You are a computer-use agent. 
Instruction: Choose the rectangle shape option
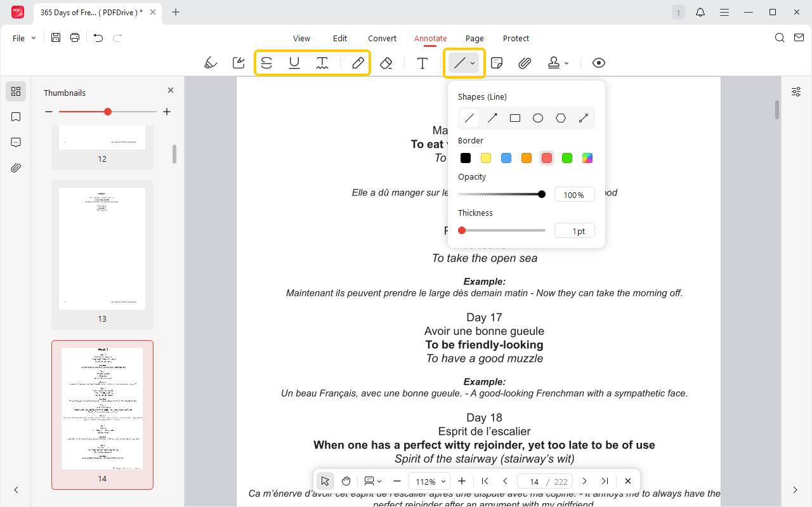coord(515,118)
